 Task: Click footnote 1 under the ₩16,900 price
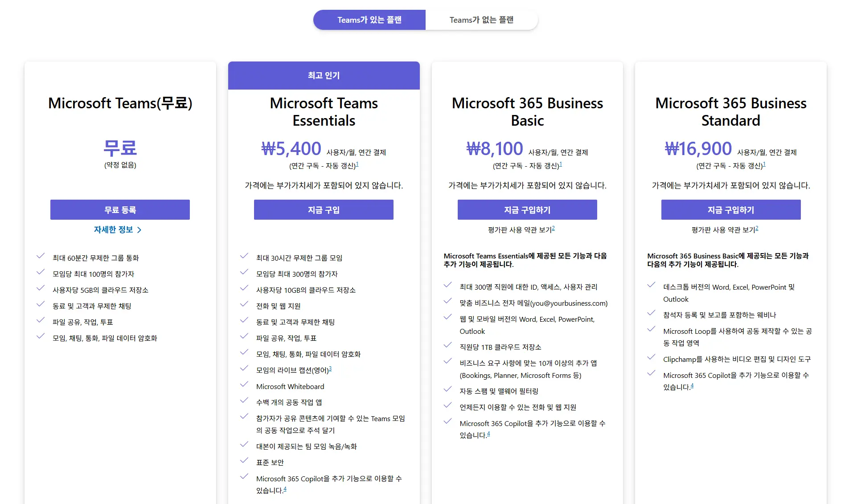[764, 164]
